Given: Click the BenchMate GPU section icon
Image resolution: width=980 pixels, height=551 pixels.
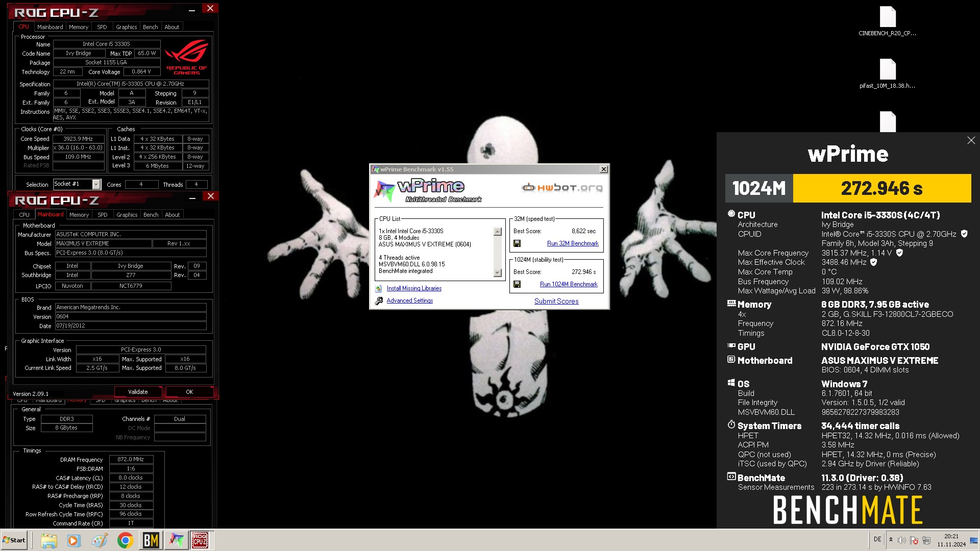Looking at the screenshot, I should (x=731, y=346).
